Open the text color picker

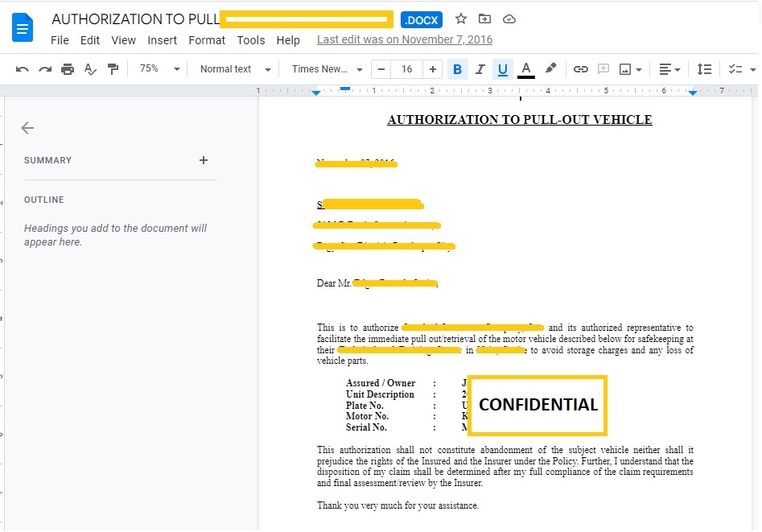(525, 69)
